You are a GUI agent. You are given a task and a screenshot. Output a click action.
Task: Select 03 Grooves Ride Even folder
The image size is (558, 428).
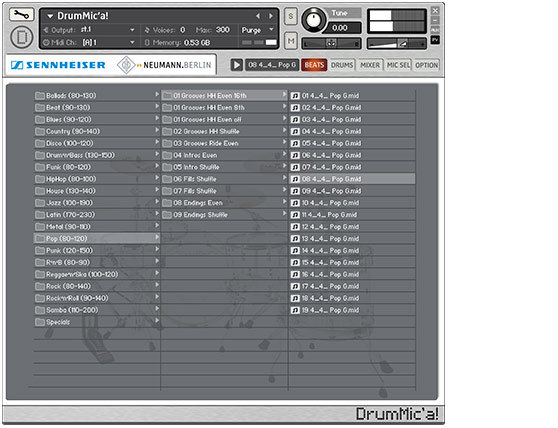click(x=224, y=143)
